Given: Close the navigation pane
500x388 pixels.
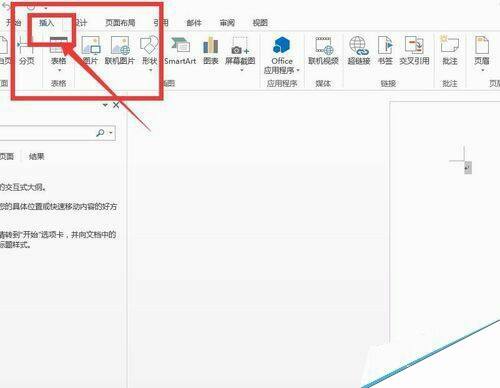Looking at the screenshot, I should [116, 105].
